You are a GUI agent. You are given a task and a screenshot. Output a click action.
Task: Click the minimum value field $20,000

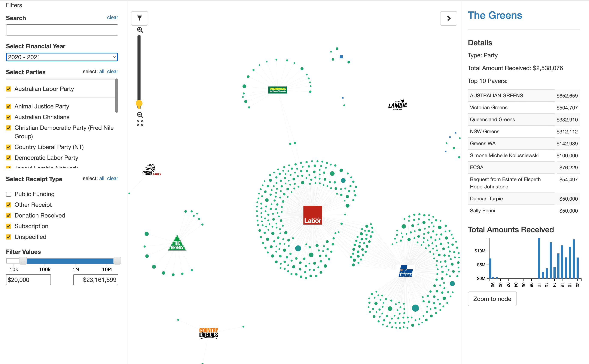pos(28,280)
